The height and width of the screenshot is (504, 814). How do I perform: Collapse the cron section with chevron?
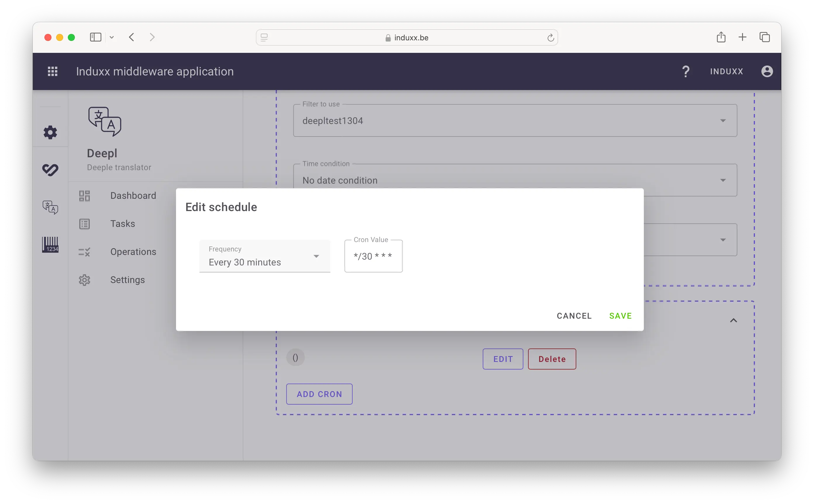point(733,320)
